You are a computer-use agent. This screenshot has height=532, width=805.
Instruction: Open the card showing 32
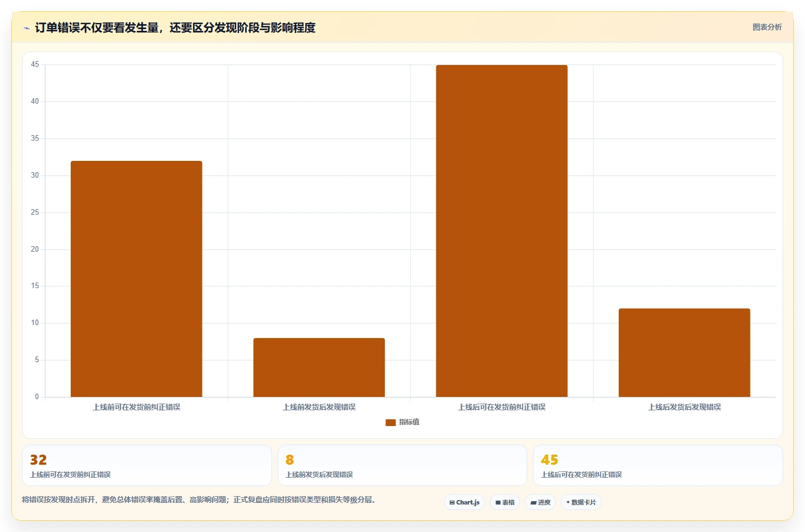(147, 465)
